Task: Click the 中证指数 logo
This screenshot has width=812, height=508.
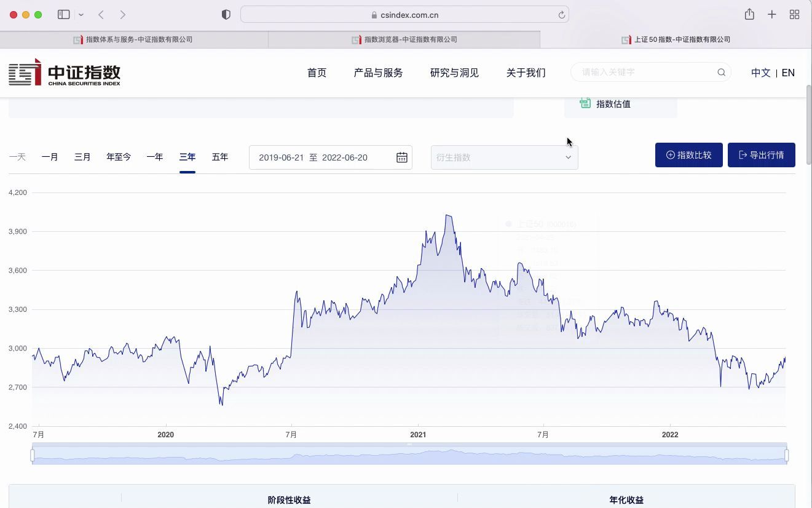Action: [64, 72]
